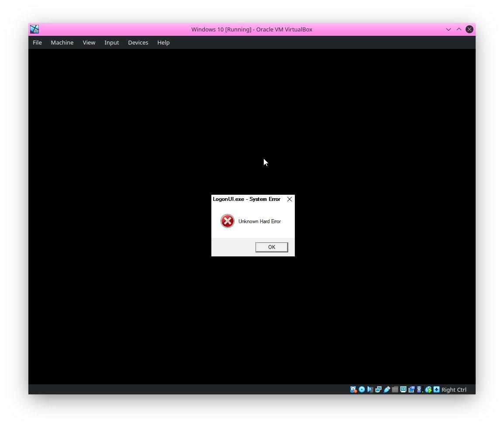Click the audio status icon

coord(370,390)
